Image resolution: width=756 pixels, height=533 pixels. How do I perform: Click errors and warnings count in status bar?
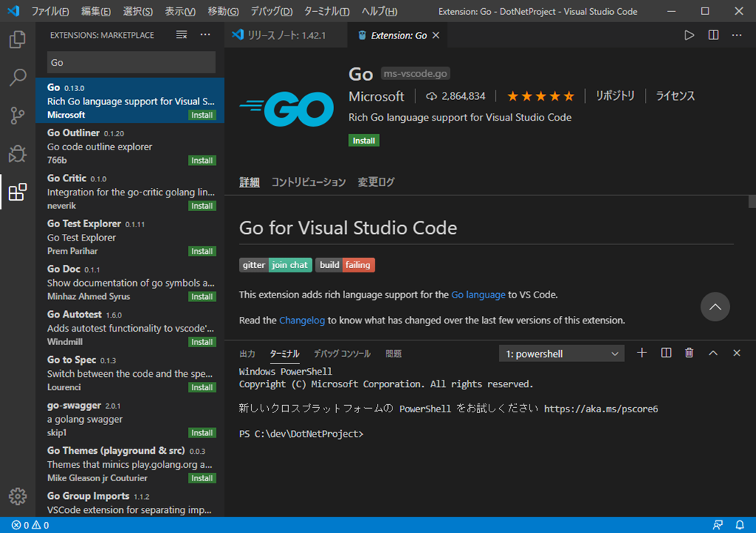tap(30, 526)
